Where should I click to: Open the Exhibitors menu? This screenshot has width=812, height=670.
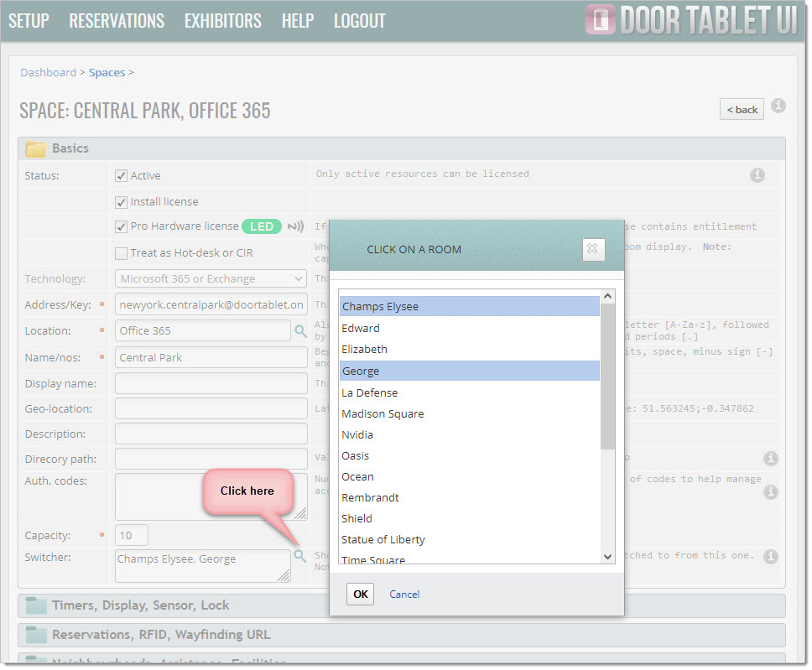(222, 21)
